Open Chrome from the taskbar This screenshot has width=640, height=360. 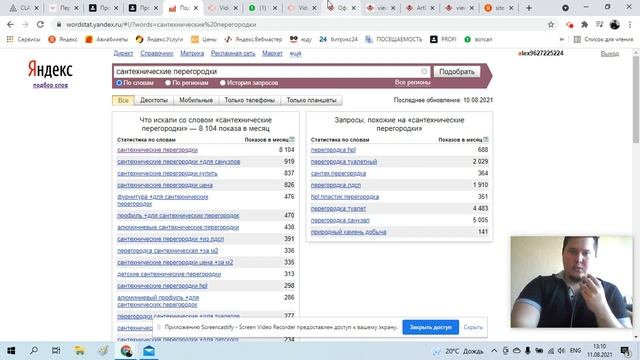pos(126,351)
